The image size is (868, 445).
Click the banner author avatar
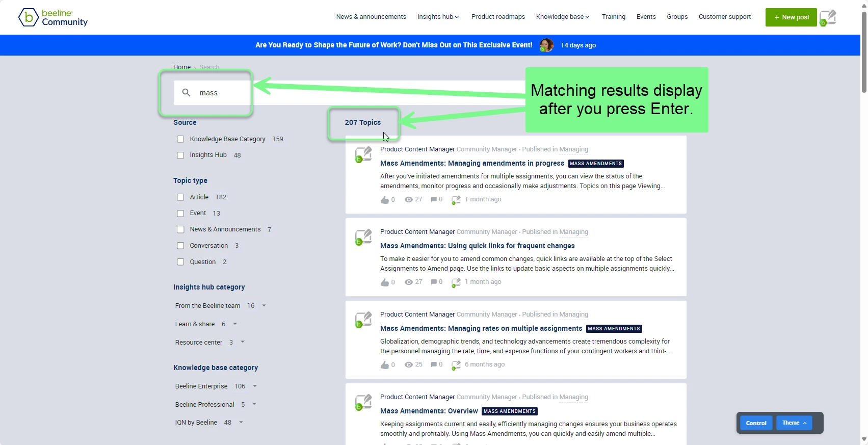click(546, 45)
